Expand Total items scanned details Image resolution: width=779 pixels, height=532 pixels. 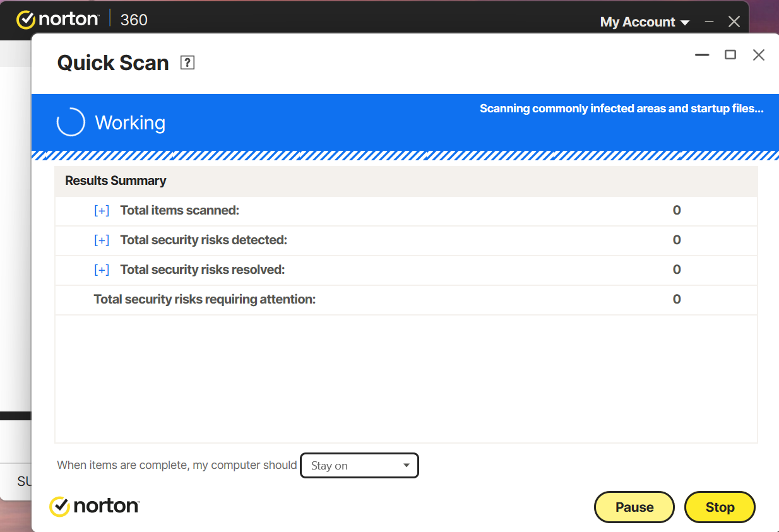tap(102, 211)
